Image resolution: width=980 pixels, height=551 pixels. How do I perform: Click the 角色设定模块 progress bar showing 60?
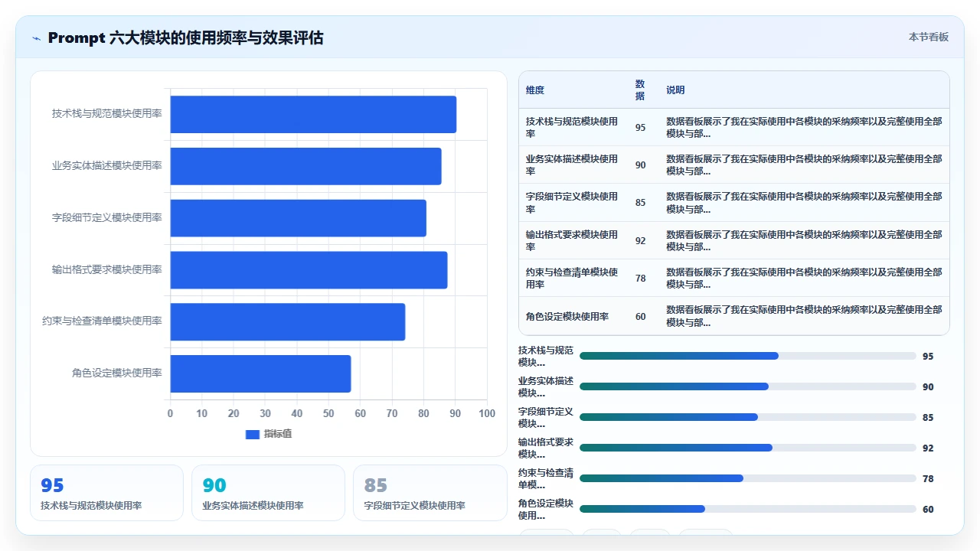pyautogui.click(x=748, y=509)
